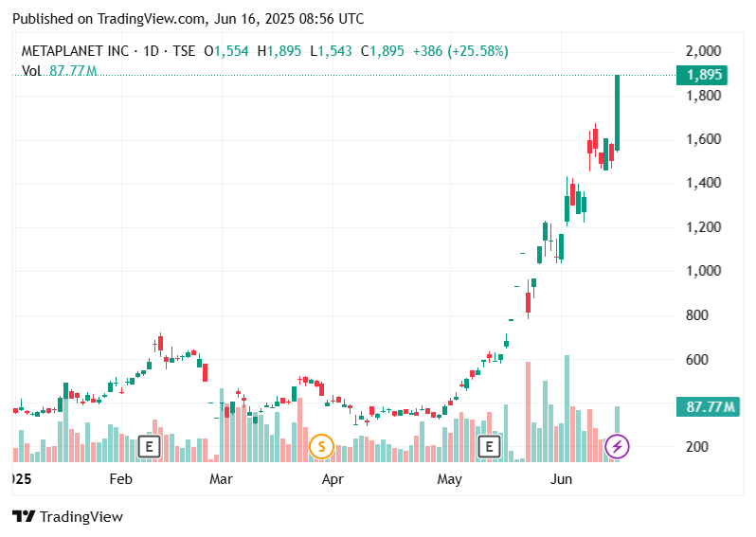
Task: Click the 1,600 price axis label
Action: tap(704, 139)
